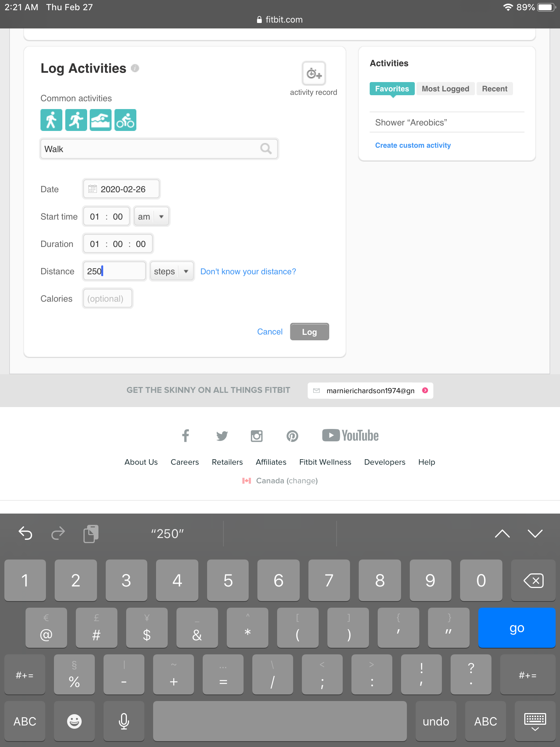This screenshot has width=560, height=747.
Task: Tap the 0 number key
Action: [481, 580]
